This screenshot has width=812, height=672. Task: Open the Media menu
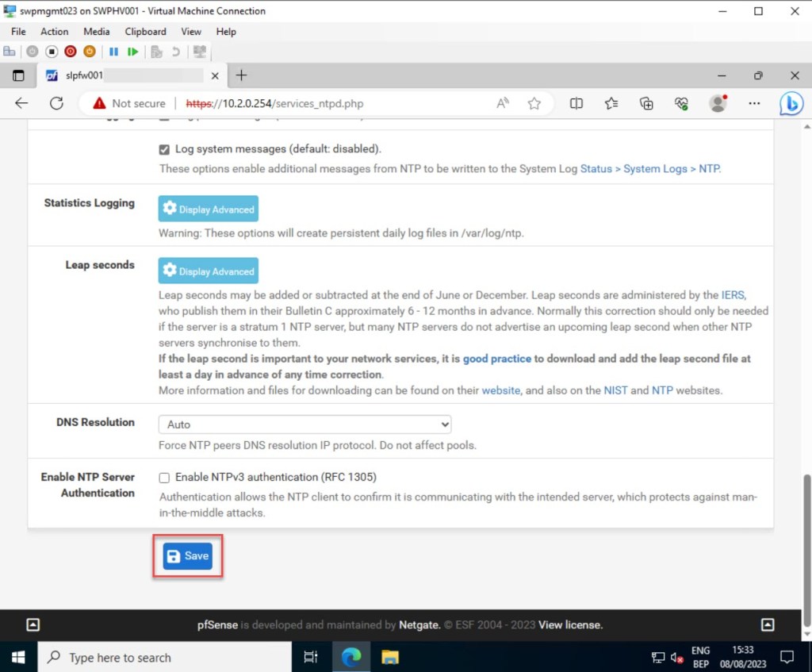point(97,32)
